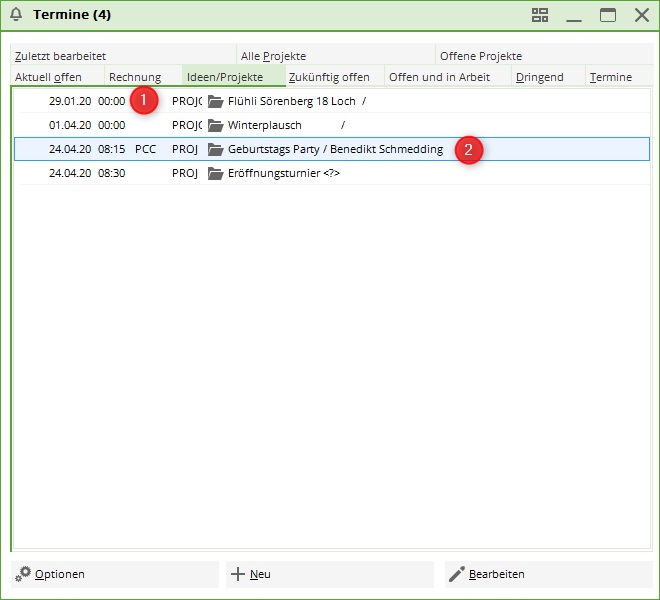
Task: Click the gear icon for Optionen
Action: (x=23, y=574)
